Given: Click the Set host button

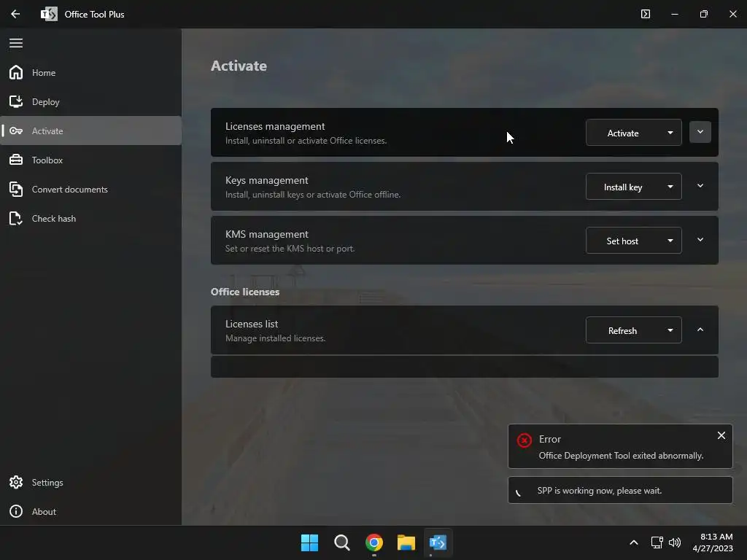Looking at the screenshot, I should pyautogui.click(x=623, y=241).
